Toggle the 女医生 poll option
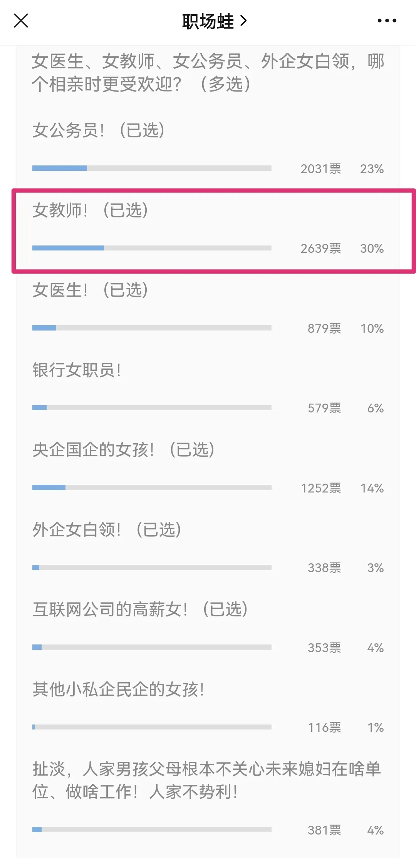416x868 pixels. [90, 290]
